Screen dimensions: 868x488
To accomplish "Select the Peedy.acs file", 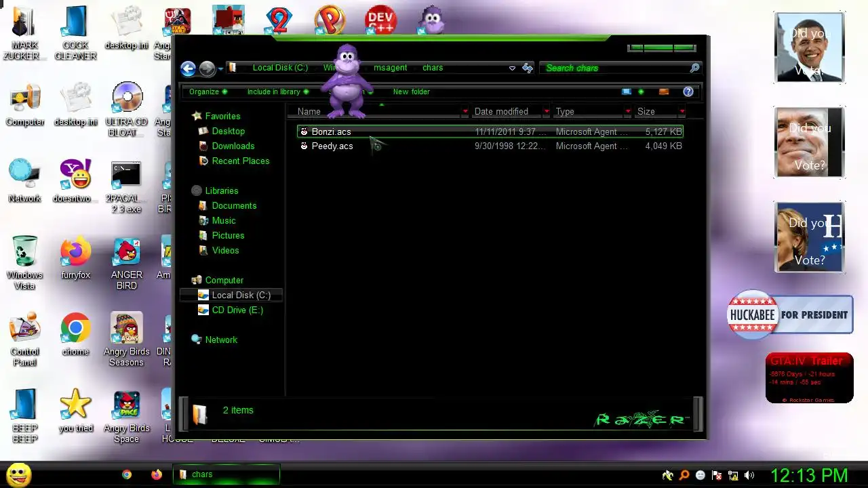I will pyautogui.click(x=490, y=146).
